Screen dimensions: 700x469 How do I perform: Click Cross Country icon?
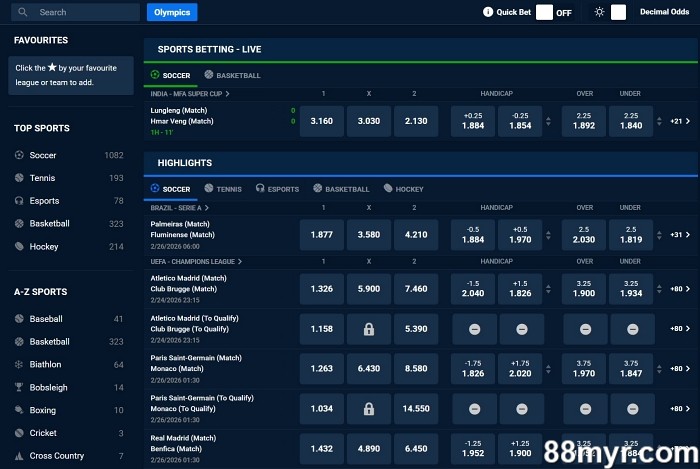[x=19, y=456]
